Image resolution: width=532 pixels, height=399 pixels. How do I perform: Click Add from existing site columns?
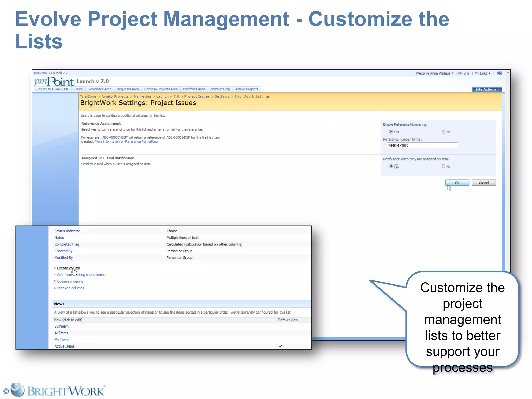81,275
